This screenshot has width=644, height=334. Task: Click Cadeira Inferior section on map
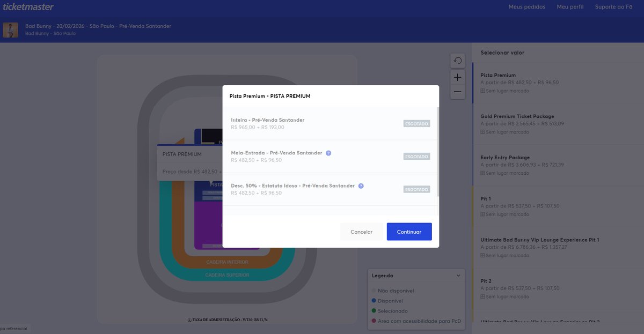227,262
